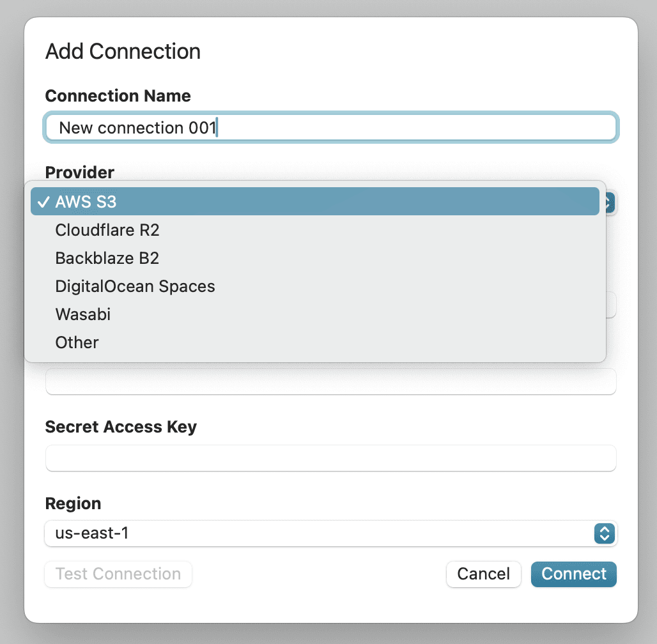
Task: Select Backblaze B2 from the provider list
Action: 107,258
